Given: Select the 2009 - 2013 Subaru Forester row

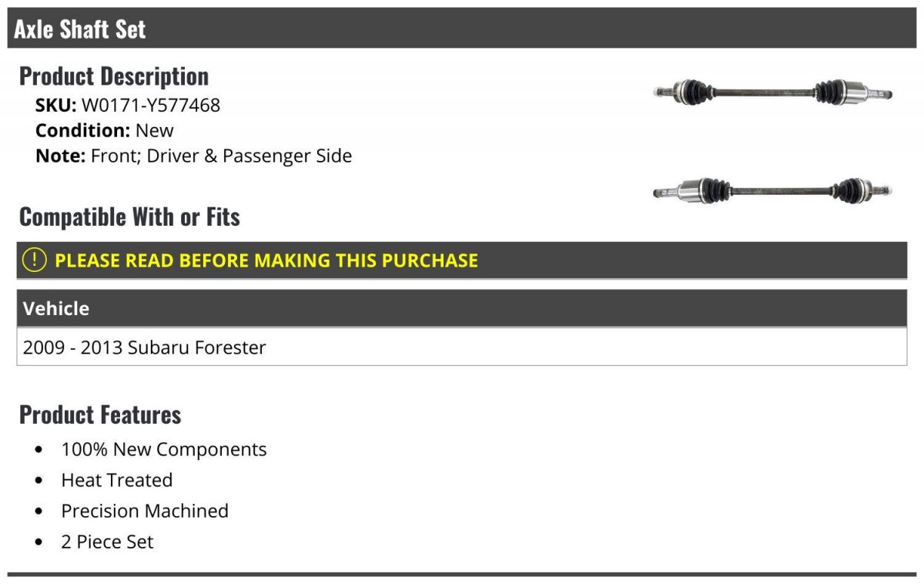Looking at the screenshot, I should (462, 347).
